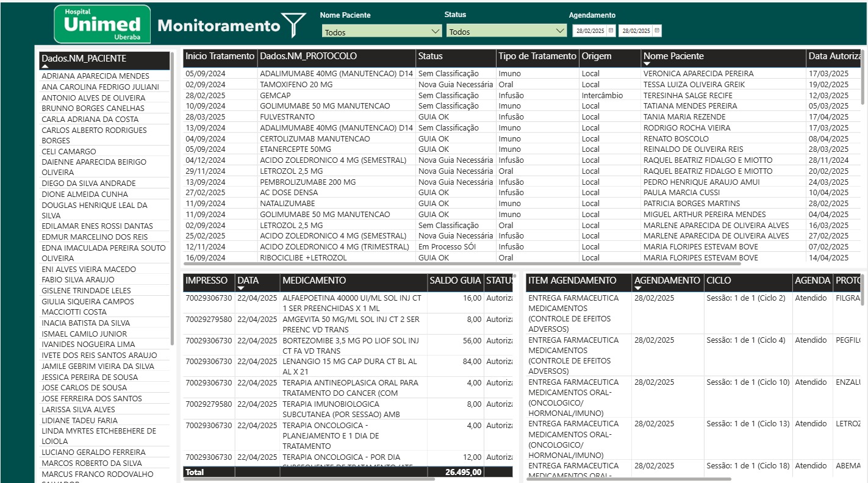
Task: Select patient CARLA ADRIANA DA COSTA
Action: tap(90, 120)
